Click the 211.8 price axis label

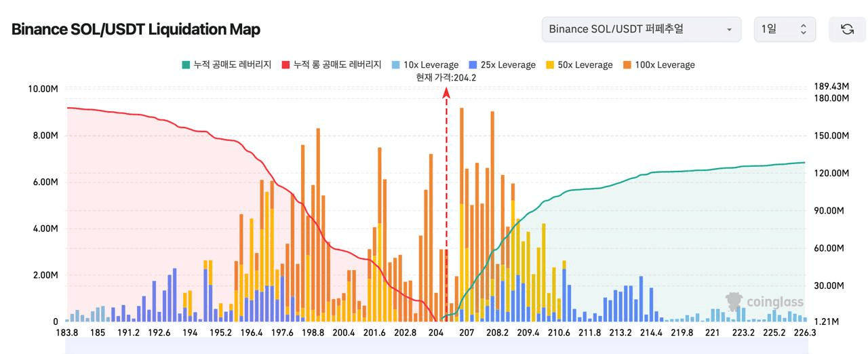point(590,333)
